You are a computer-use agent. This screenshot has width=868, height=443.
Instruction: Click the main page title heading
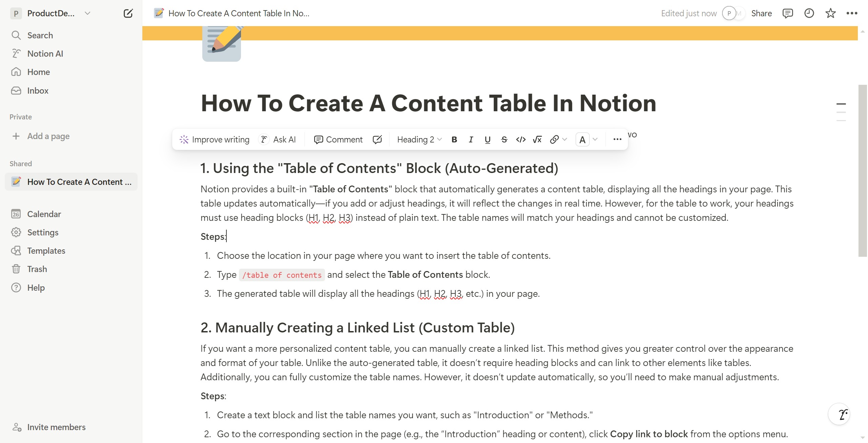coord(428,103)
